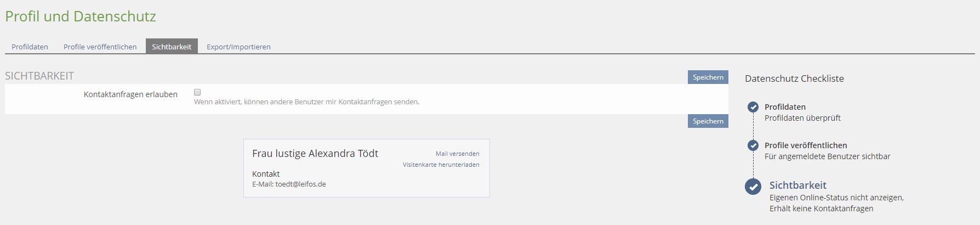The image size is (980, 225).
Task: Enable the Kontaktanfragen erlauben checkbox
Action: (x=197, y=93)
